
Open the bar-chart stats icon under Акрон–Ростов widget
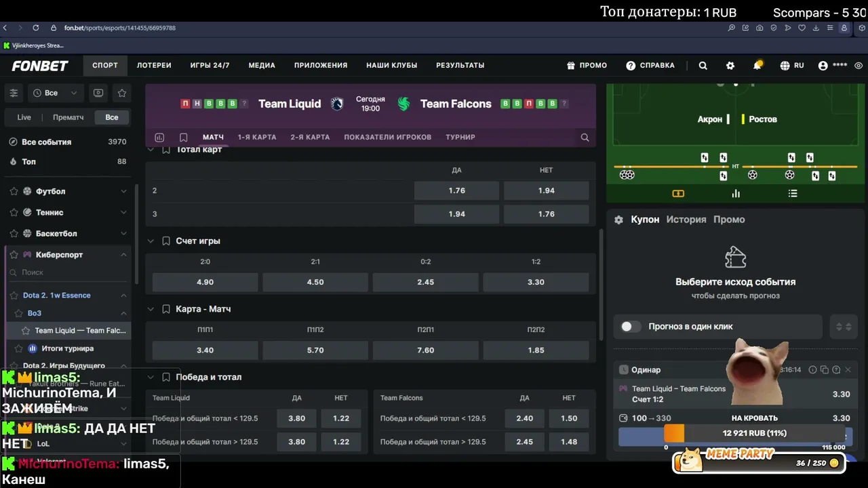click(736, 194)
